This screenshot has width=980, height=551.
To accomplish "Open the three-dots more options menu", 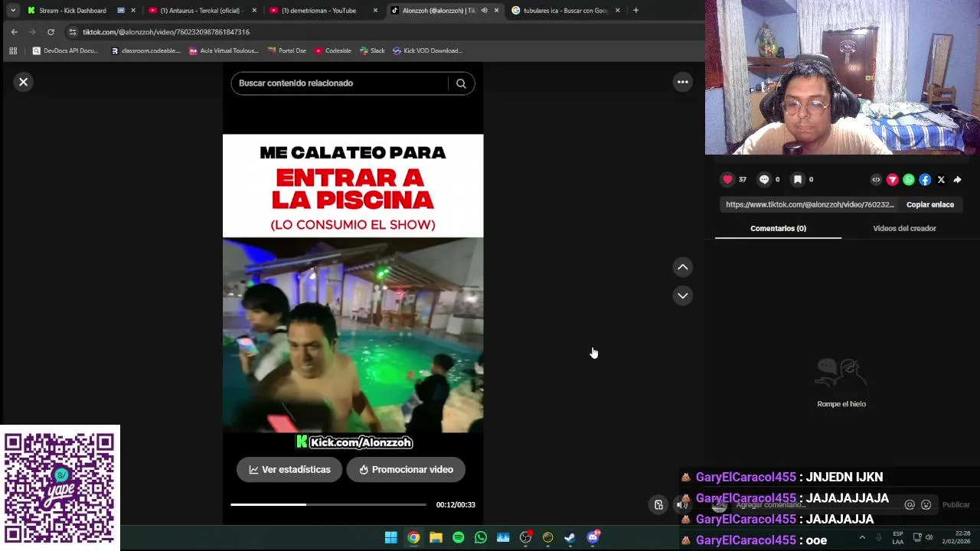I will pyautogui.click(x=683, y=82).
